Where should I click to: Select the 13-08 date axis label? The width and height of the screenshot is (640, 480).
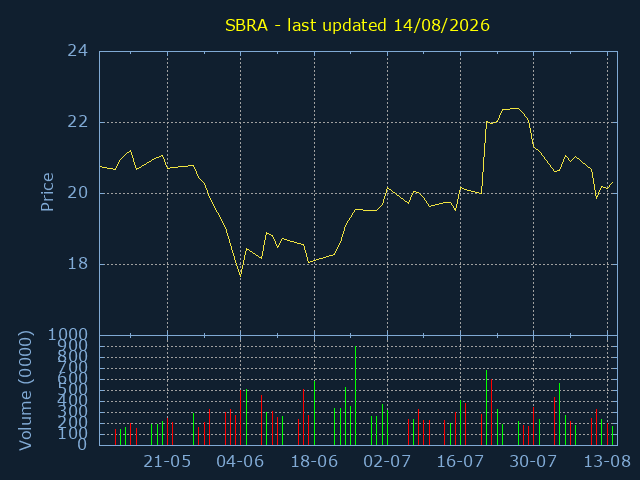pyautogui.click(x=607, y=462)
